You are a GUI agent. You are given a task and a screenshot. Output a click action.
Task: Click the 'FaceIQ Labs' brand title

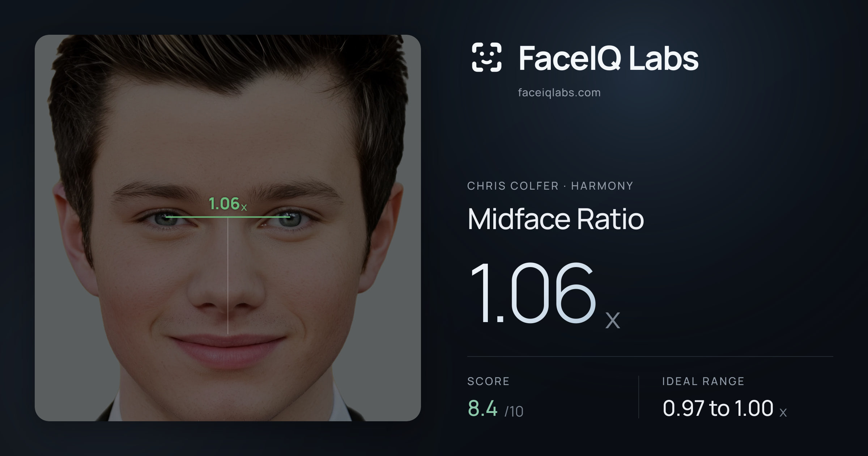pos(608,58)
